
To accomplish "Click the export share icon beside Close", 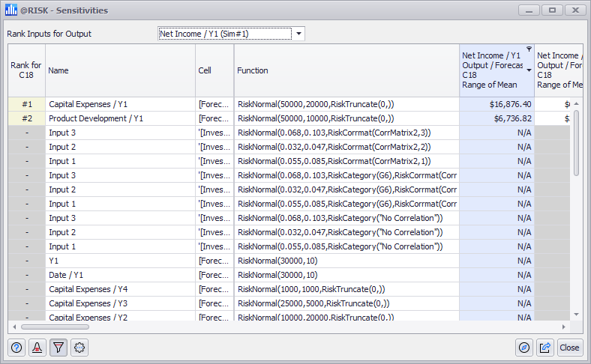I will [x=546, y=348].
